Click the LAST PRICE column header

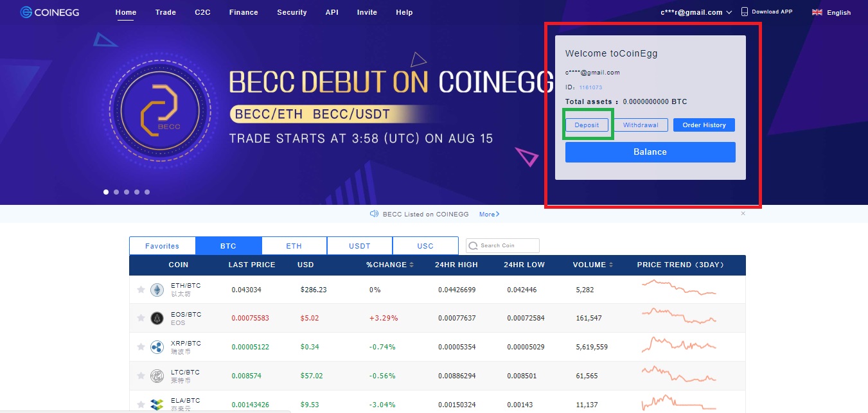point(252,265)
